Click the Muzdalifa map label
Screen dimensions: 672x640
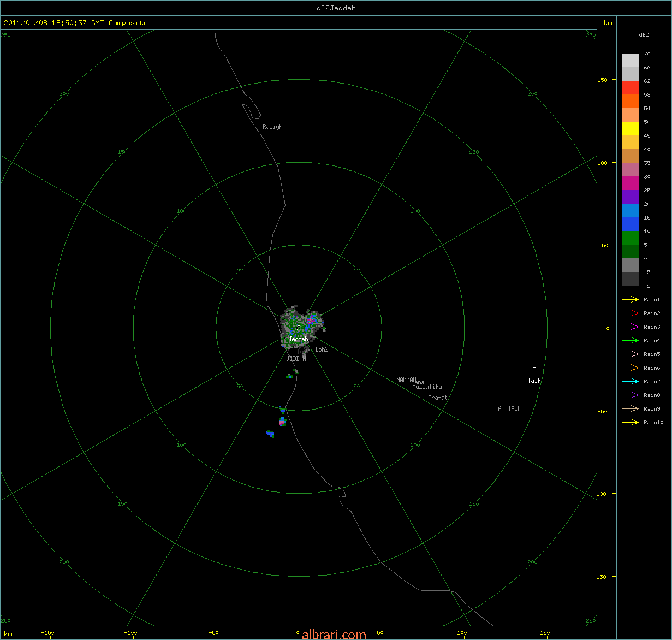427,387
